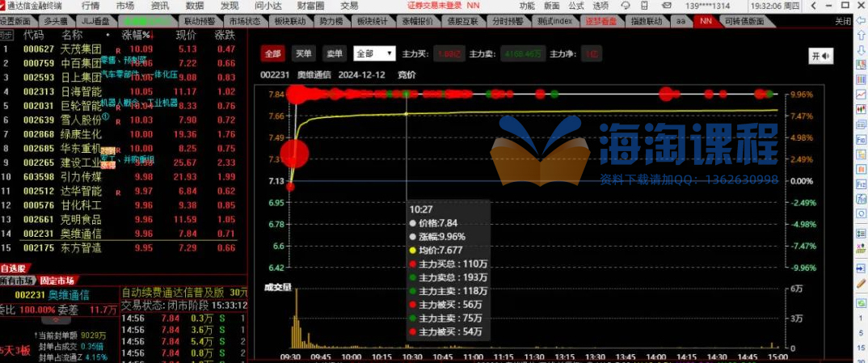
Task: Click the phone icon in title bar
Action: tap(644, 6)
